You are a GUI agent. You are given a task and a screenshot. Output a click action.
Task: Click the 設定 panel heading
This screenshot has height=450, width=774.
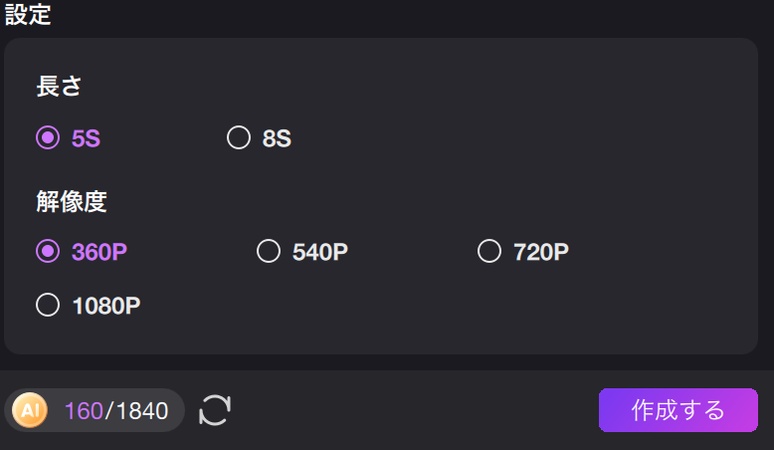[x=28, y=15]
